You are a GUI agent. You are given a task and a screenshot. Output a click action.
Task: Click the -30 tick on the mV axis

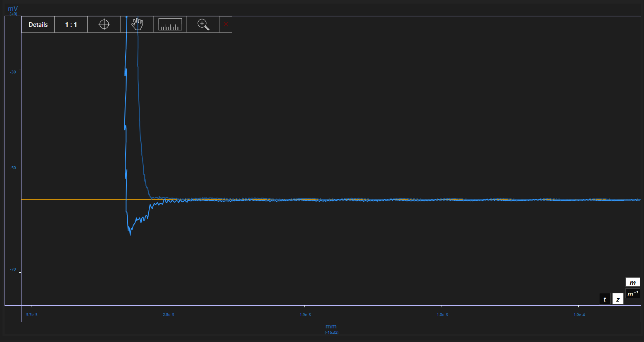(13, 72)
